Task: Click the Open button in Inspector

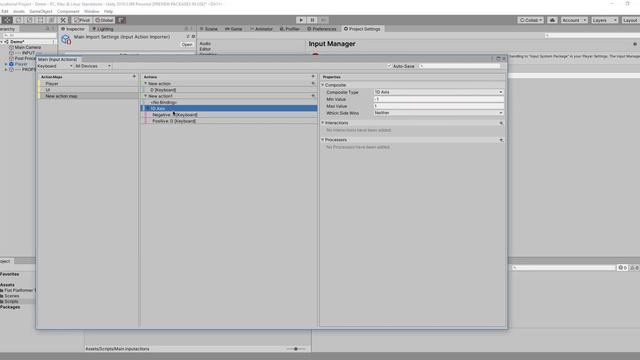Action: pyautogui.click(x=187, y=44)
